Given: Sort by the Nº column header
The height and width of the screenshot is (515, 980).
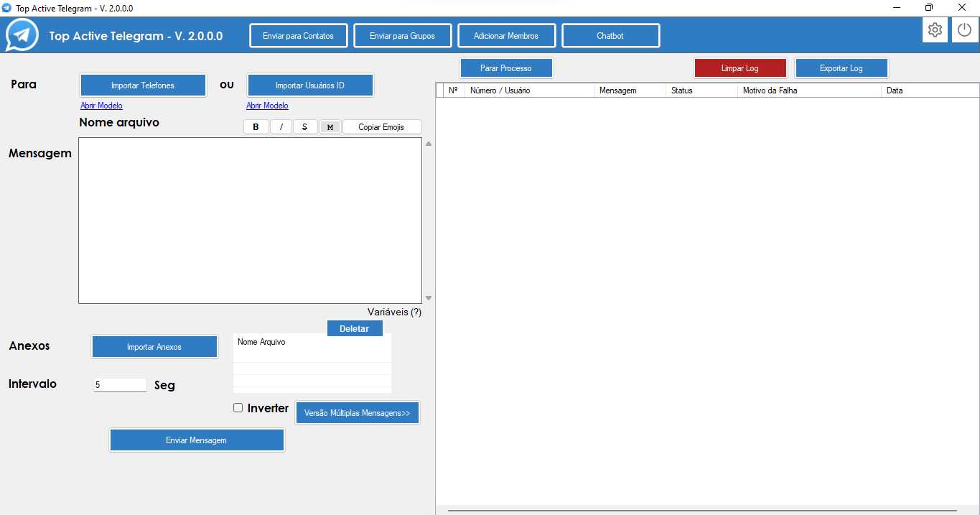Looking at the screenshot, I should coord(454,91).
